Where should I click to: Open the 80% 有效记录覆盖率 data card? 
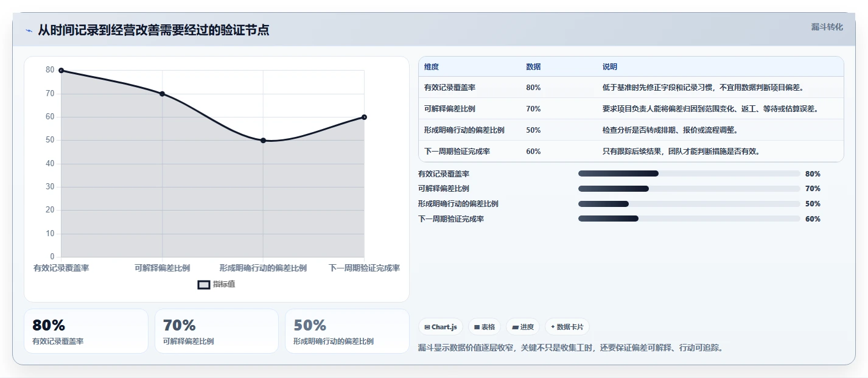coord(86,331)
